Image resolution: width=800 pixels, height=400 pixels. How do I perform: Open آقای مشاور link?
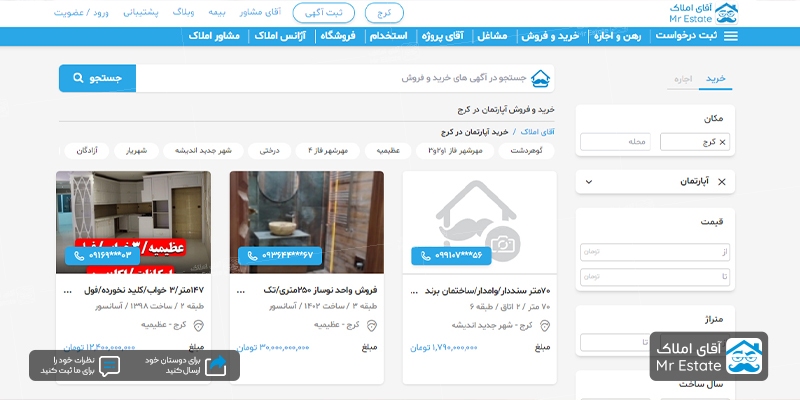click(x=260, y=12)
